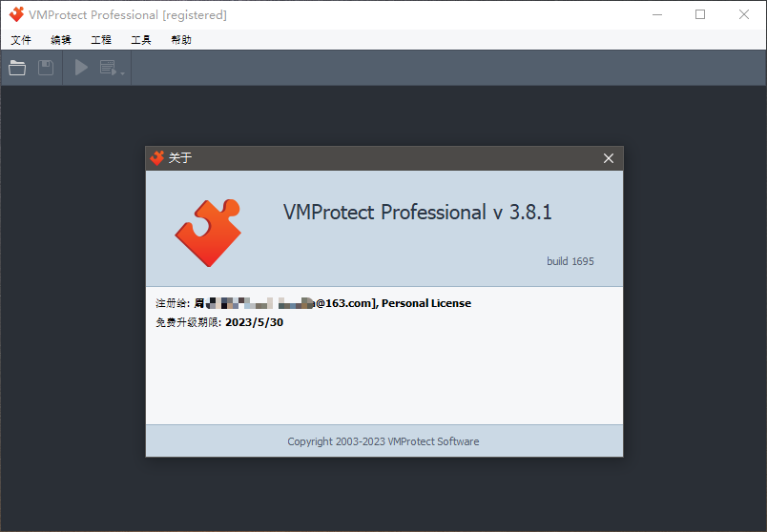
Task: Expand the arrow beside execute icon
Action: pos(122,73)
